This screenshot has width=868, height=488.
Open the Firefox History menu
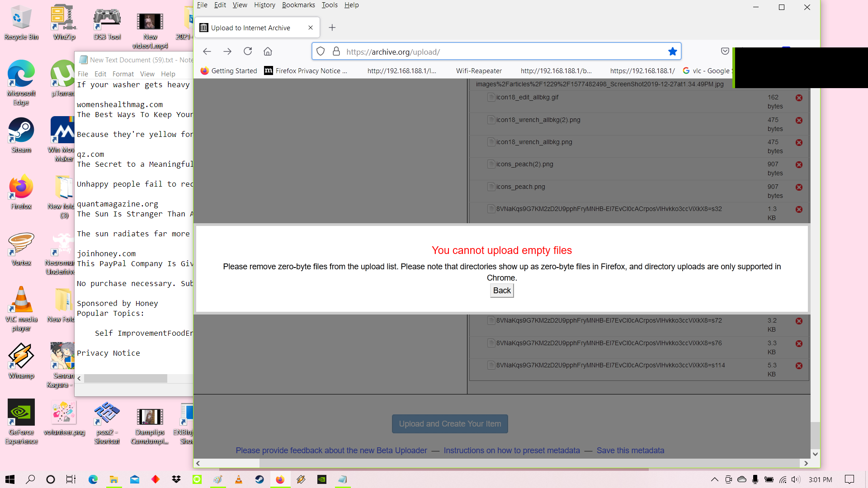point(264,5)
